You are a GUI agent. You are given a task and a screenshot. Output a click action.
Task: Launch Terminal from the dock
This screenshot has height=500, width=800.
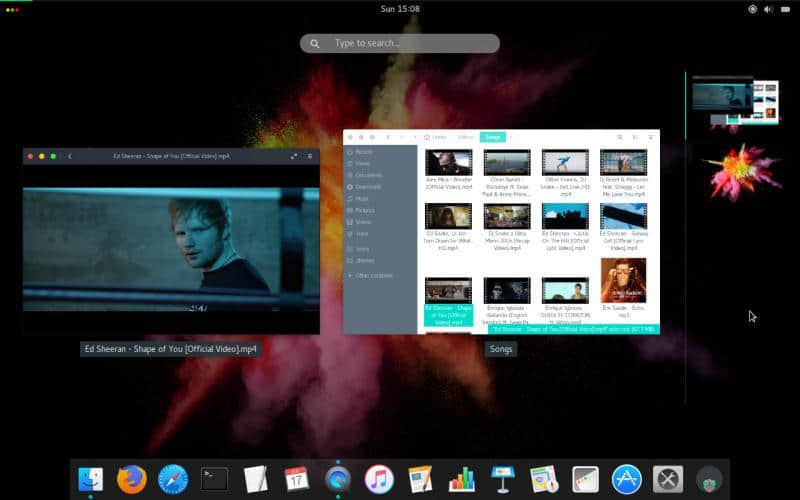[214, 479]
